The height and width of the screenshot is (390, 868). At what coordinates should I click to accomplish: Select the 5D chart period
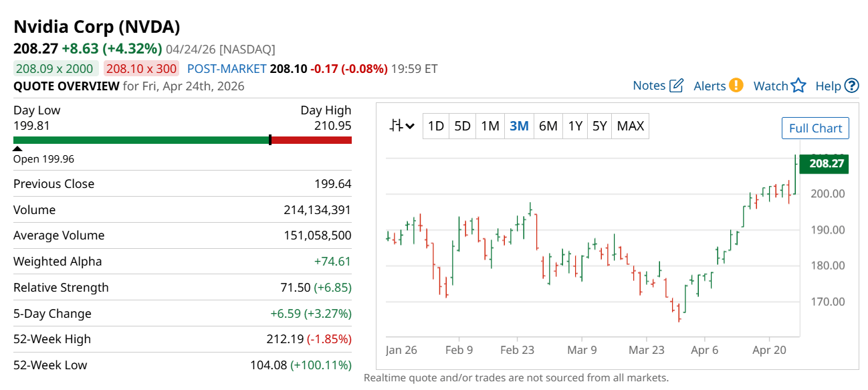(462, 126)
